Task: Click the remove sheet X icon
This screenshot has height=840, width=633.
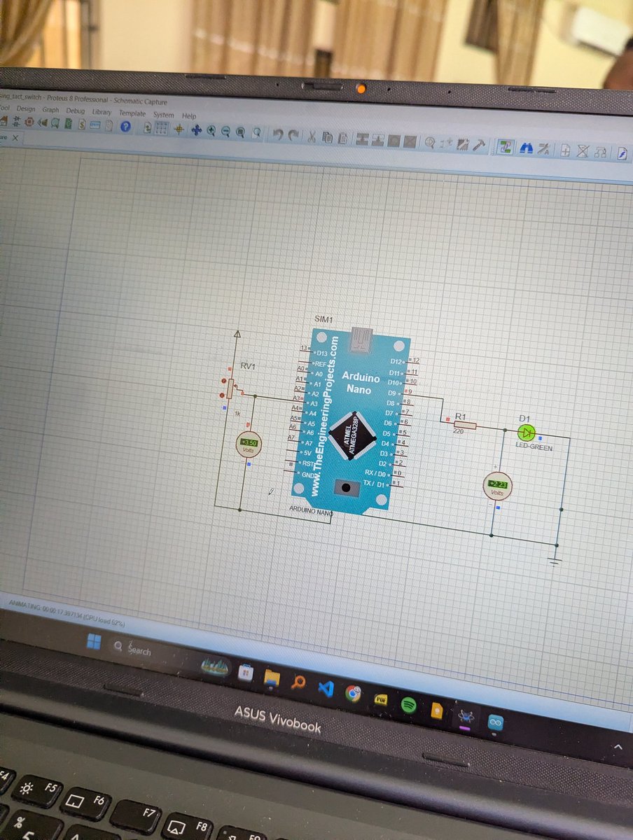Action: point(582,151)
